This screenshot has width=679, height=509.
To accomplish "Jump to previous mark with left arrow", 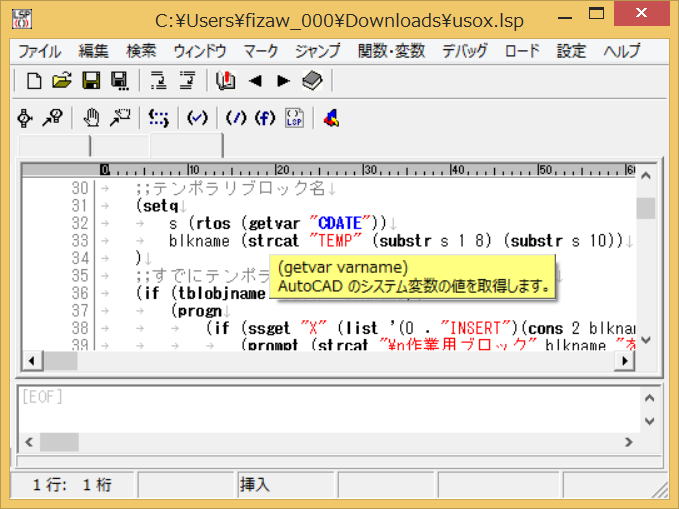I will [x=255, y=81].
